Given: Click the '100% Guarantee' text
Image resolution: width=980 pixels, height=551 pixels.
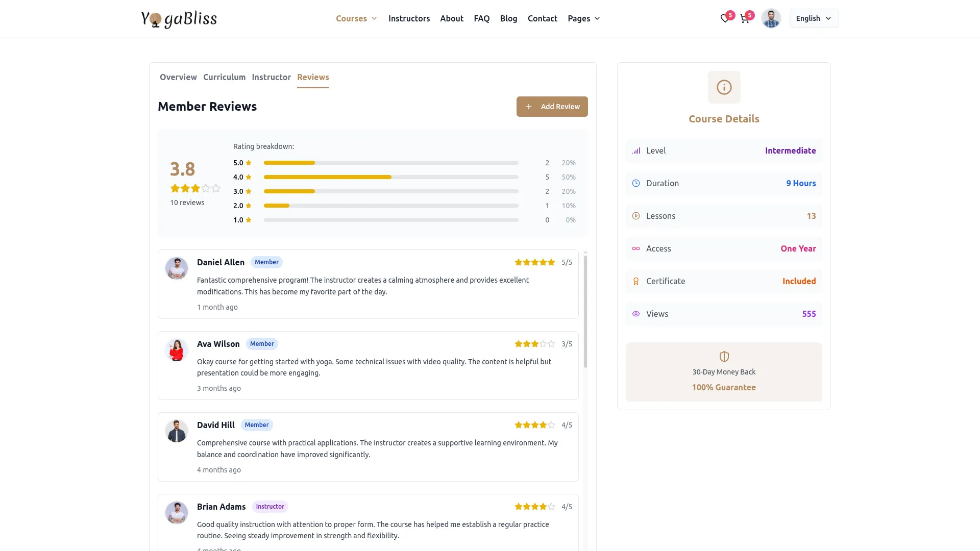Looking at the screenshot, I should 724,387.
